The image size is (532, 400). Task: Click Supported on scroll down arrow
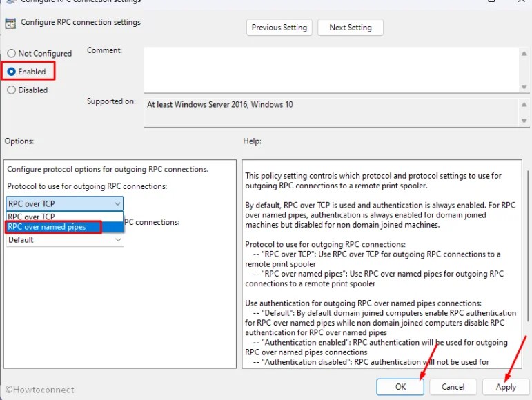point(524,121)
